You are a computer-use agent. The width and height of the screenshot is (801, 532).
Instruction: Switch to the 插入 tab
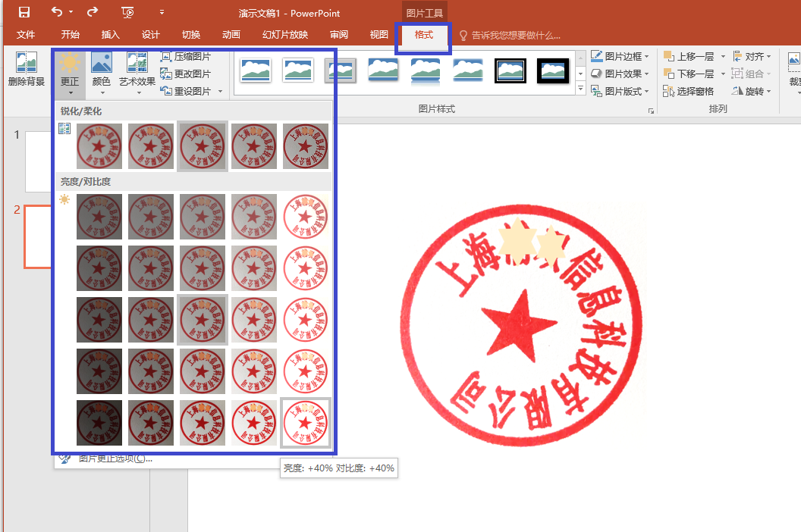tap(110, 35)
